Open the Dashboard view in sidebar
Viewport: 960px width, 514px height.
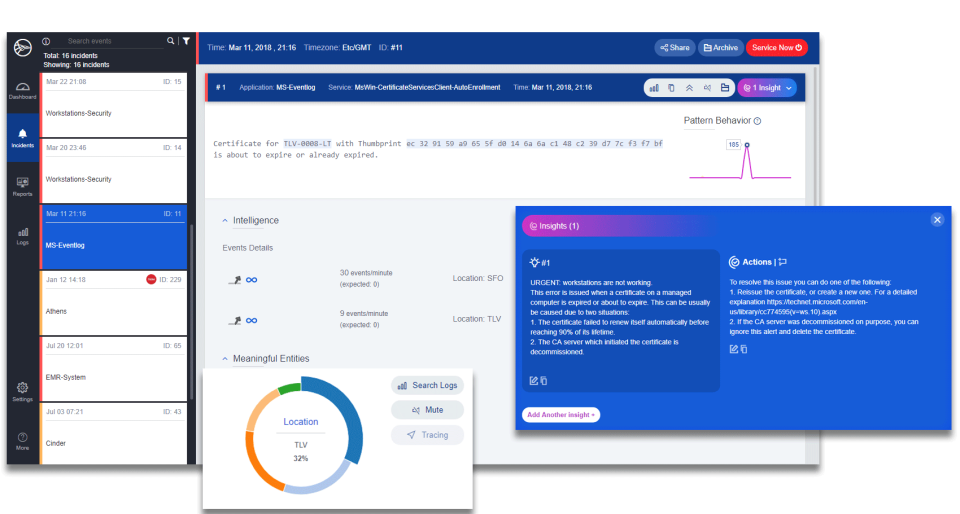tap(23, 91)
